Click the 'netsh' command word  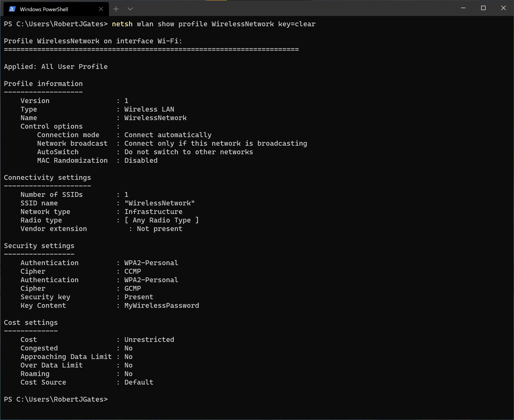click(x=122, y=24)
